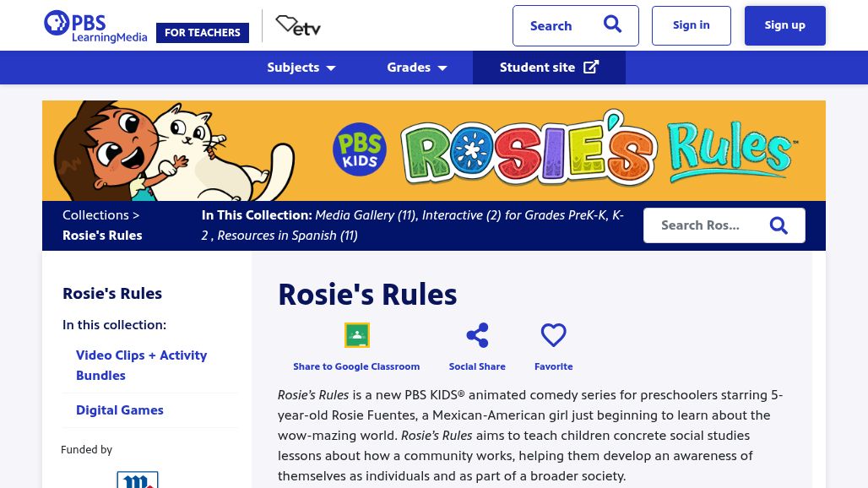This screenshot has height=488, width=868.
Task: Click the ETV station logo
Action: click(298, 26)
